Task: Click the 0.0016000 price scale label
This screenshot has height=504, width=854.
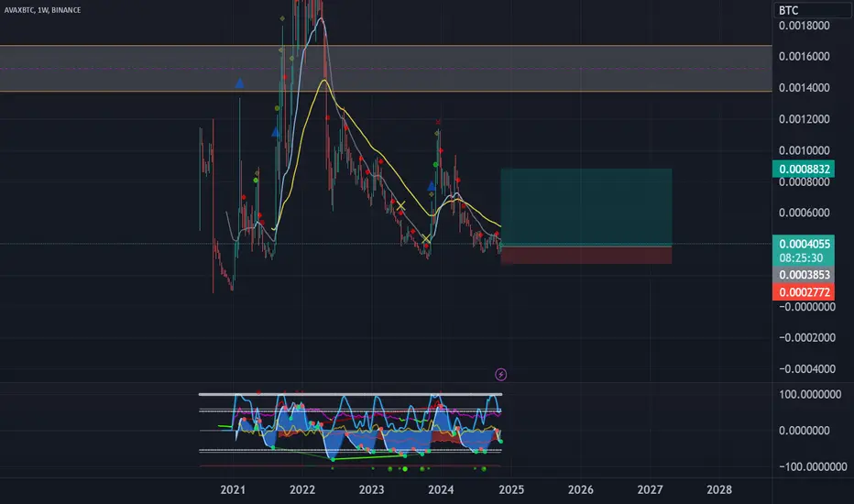Action: 804,57
